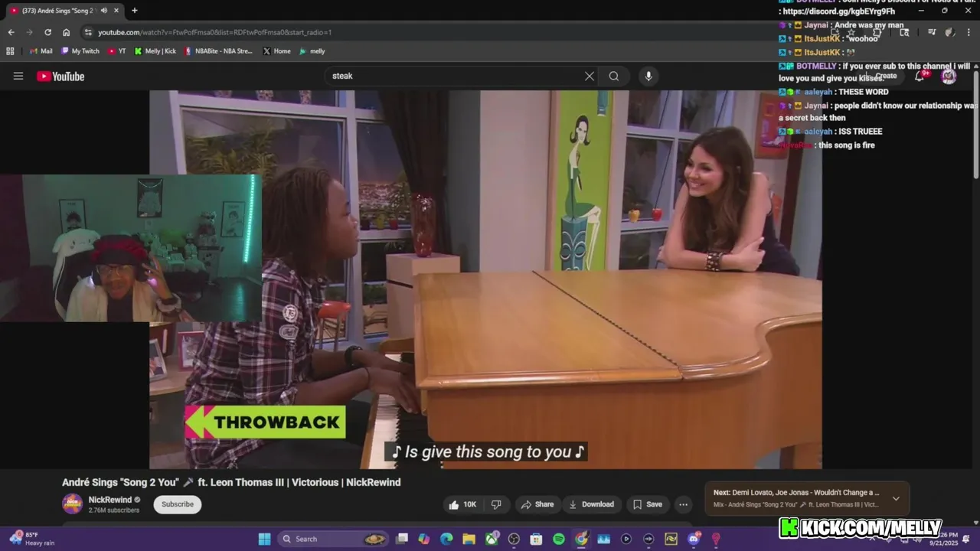Open the My Twitch bookmark

[x=80, y=51]
